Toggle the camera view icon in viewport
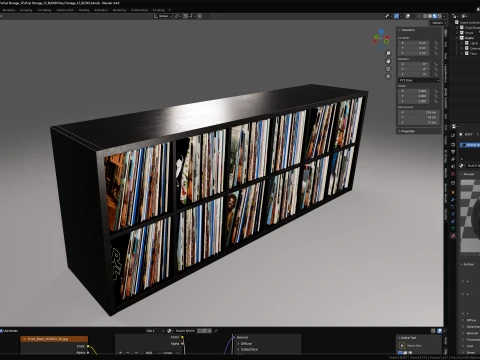Viewport: 480px width, 360px height. [388, 69]
